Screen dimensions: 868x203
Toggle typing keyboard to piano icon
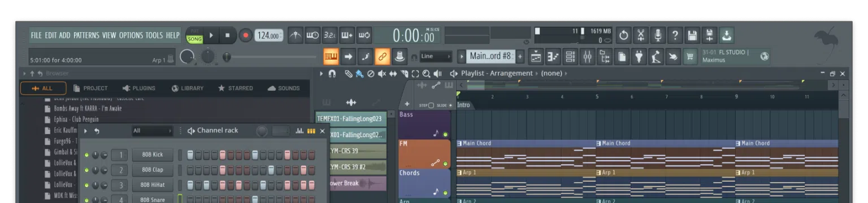331,56
